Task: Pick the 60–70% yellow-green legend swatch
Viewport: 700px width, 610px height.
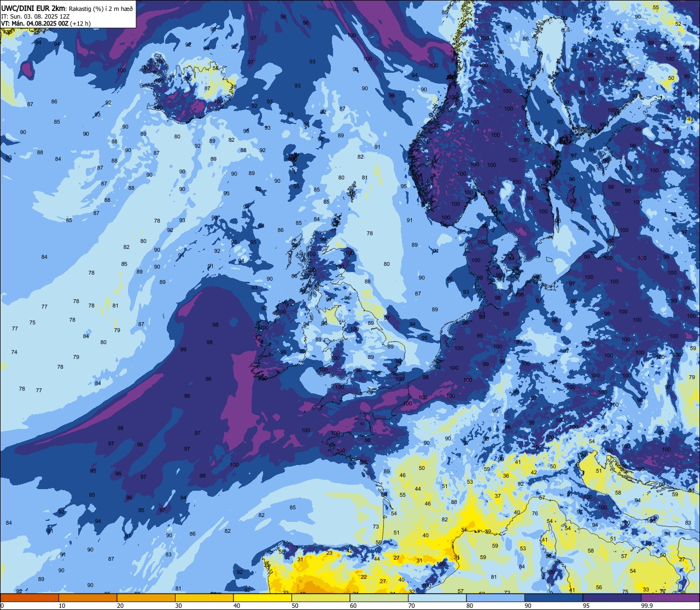Action: [379, 597]
